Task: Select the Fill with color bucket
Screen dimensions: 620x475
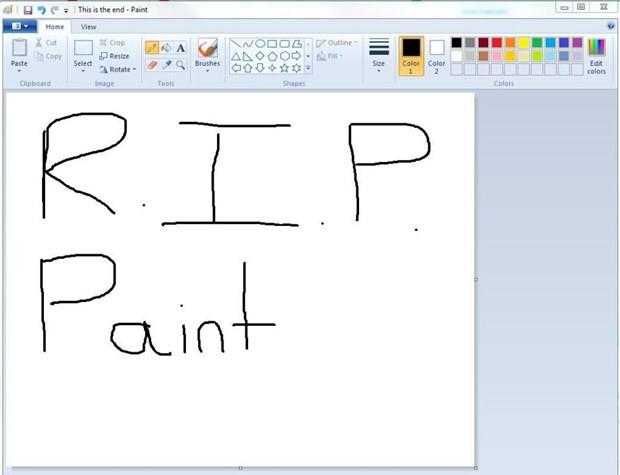Action: click(x=166, y=47)
